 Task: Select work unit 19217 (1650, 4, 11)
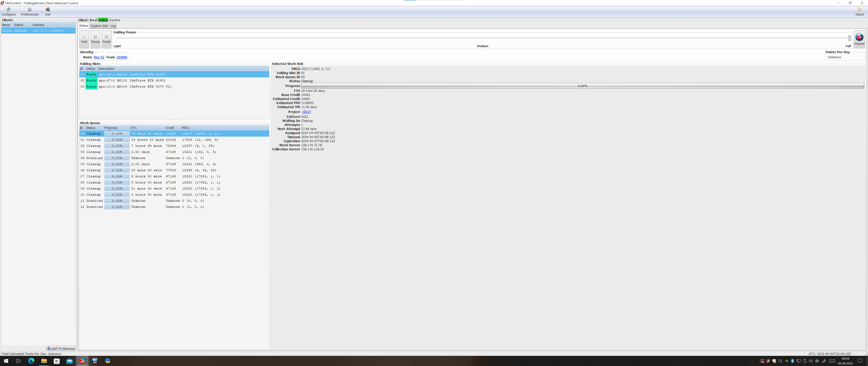tap(174, 134)
